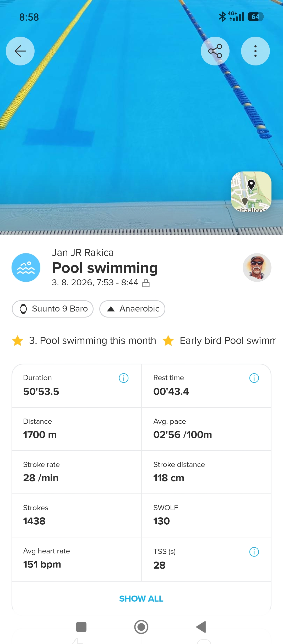Tap the Pool swimming activity icon
Image resolution: width=283 pixels, height=644 pixels.
click(x=26, y=268)
